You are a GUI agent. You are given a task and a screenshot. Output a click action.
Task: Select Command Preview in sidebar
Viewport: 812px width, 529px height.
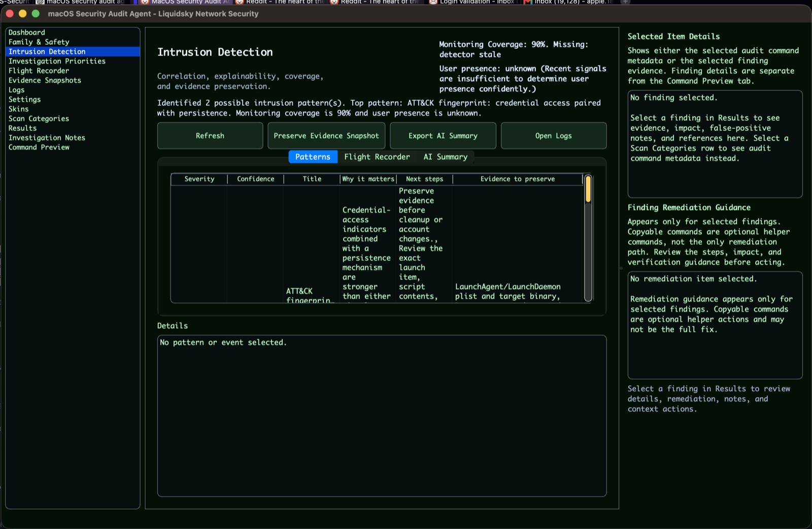(73, 148)
